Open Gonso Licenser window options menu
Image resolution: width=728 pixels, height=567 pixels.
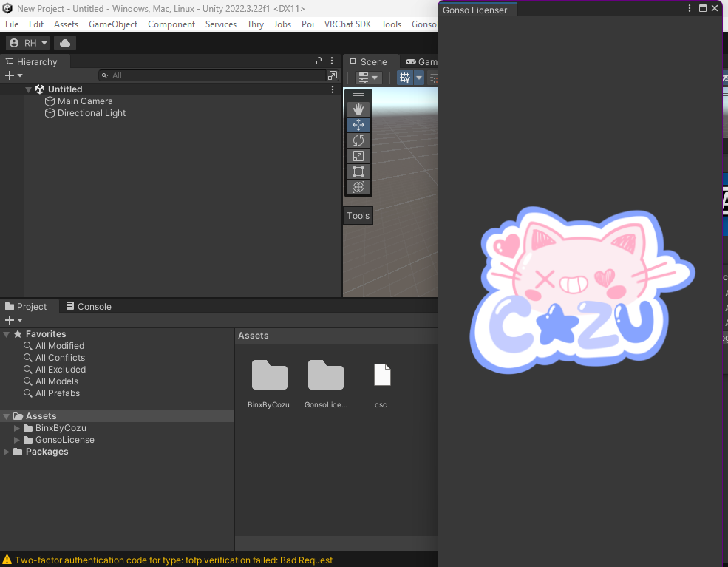[x=690, y=8]
